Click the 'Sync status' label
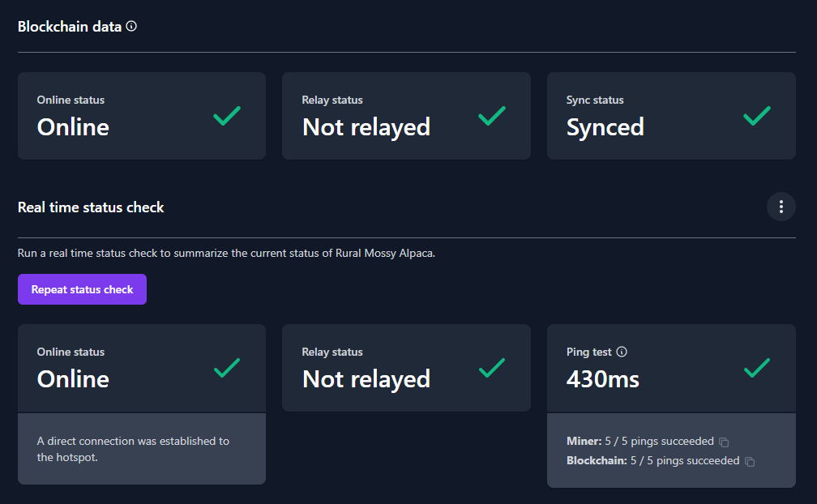Image resolution: width=817 pixels, height=504 pixels. point(595,100)
